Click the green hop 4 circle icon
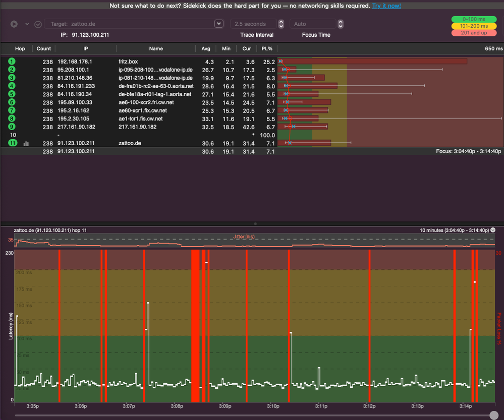504x420 pixels. tap(12, 86)
